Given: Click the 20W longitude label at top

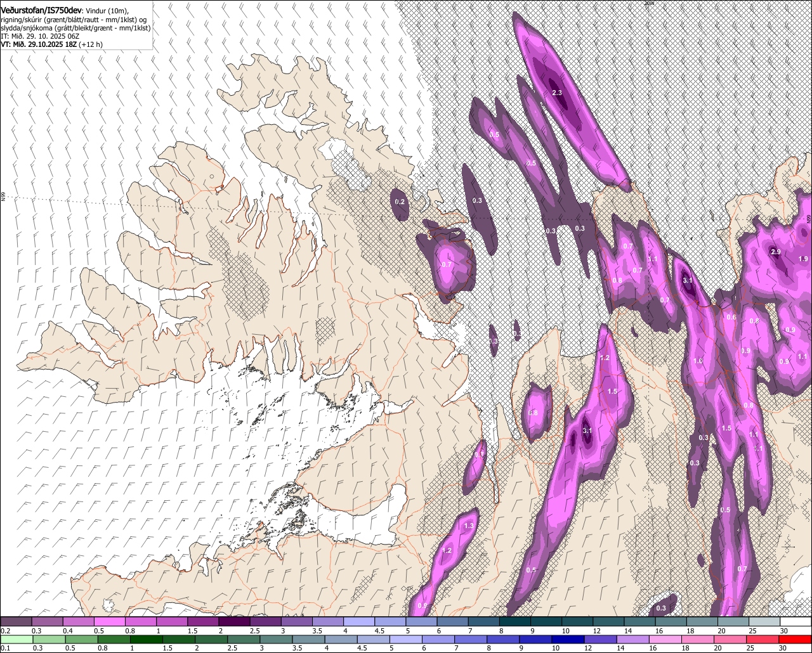Looking at the screenshot, I should [648, 3].
